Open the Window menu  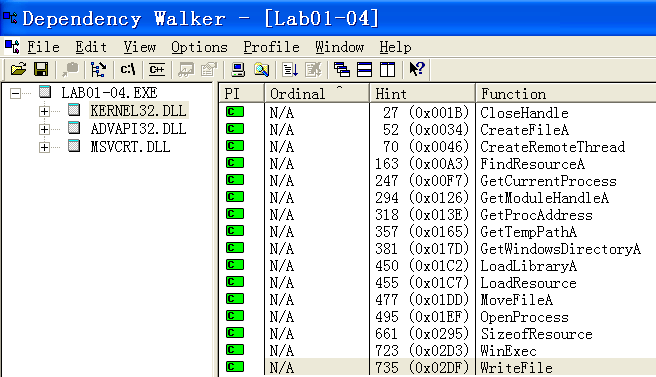[x=340, y=47]
